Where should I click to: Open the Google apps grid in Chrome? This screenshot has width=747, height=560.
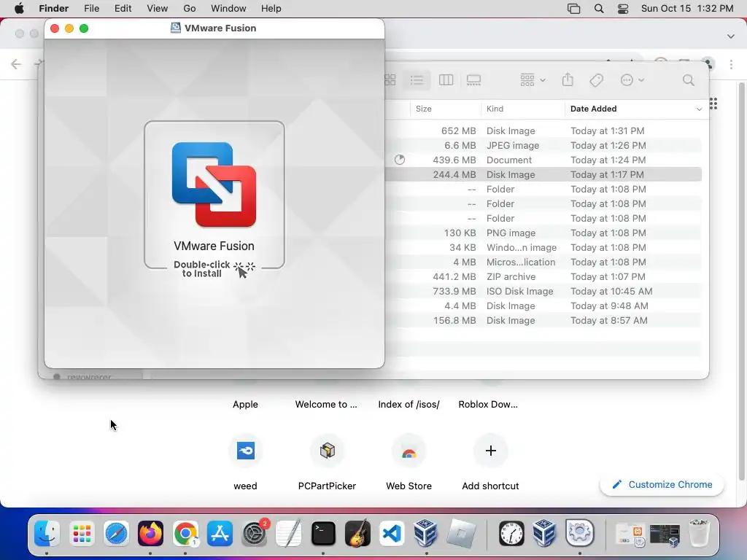pos(713,104)
